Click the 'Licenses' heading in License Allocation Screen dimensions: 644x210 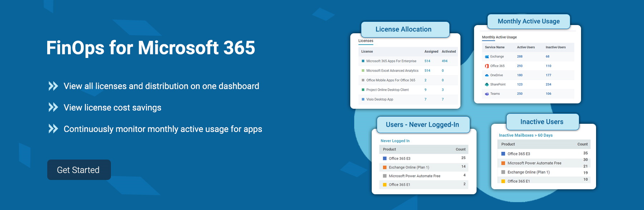366,41
